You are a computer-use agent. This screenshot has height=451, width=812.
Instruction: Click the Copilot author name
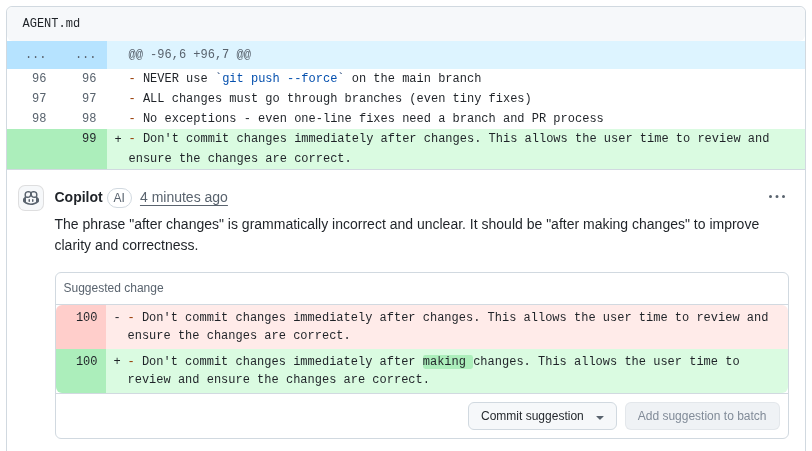79,197
